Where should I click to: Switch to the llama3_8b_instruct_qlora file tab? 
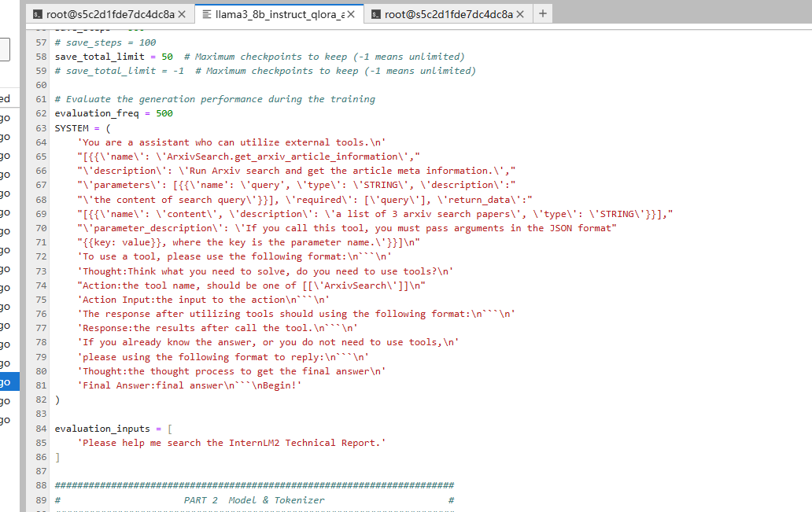[279, 14]
